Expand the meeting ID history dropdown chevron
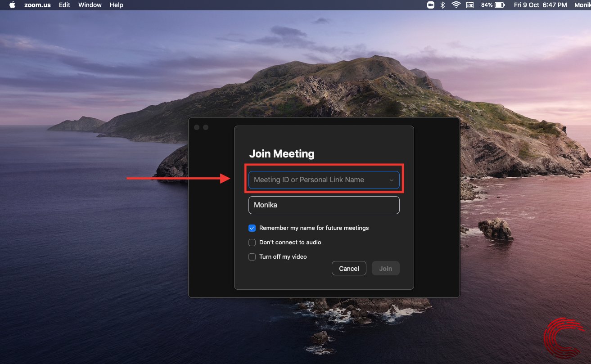591x364 pixels. (392, 180)
